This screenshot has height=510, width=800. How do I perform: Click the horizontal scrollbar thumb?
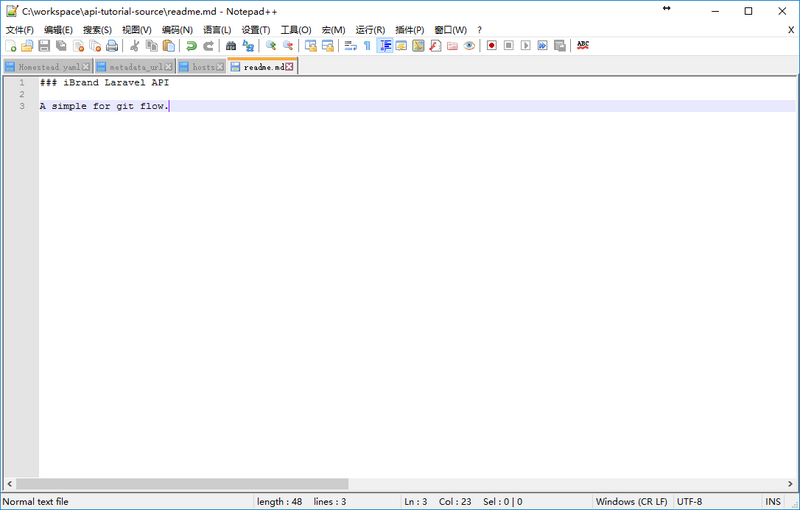coord(182,483)
